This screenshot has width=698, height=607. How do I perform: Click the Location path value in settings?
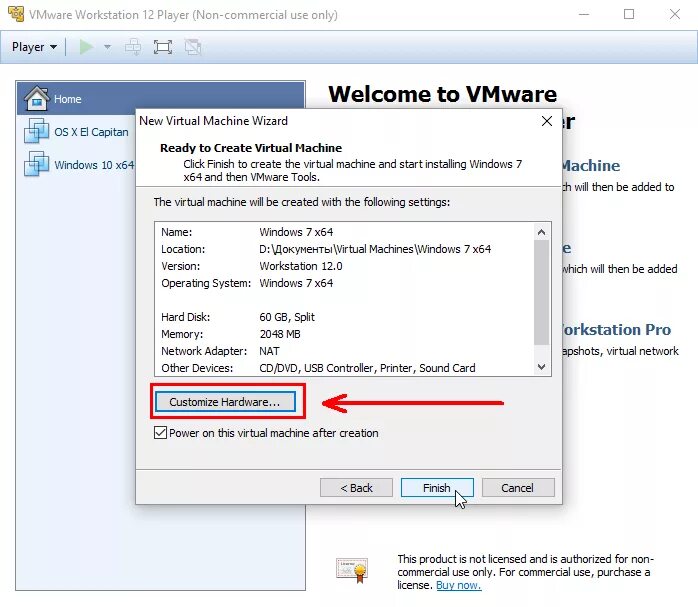[375, 249]
